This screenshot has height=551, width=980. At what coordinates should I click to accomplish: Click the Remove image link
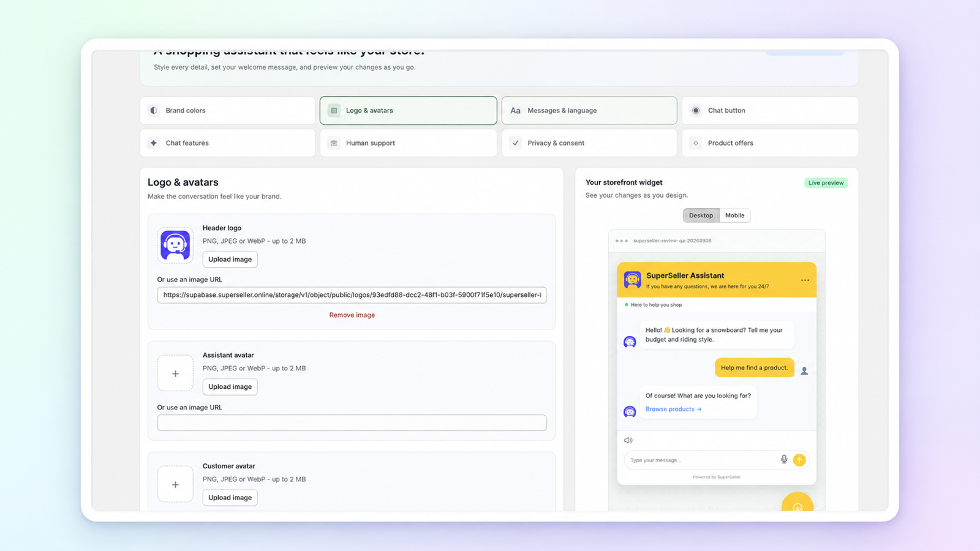click(x=352, y=315)
